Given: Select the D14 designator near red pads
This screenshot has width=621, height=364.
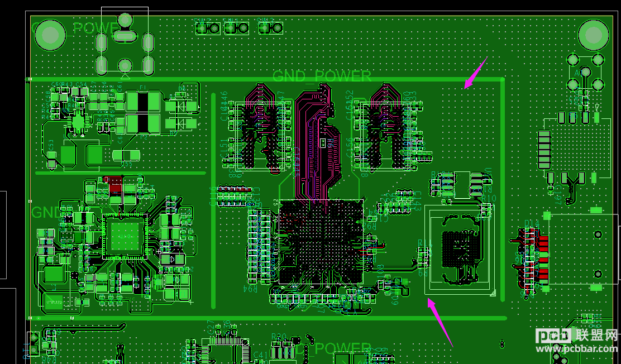Looking at the screenshot, I should pos(532,224).
